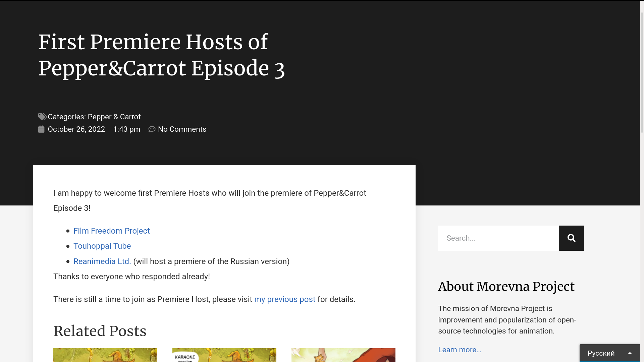Type in the Search input field

pos(498,238)
